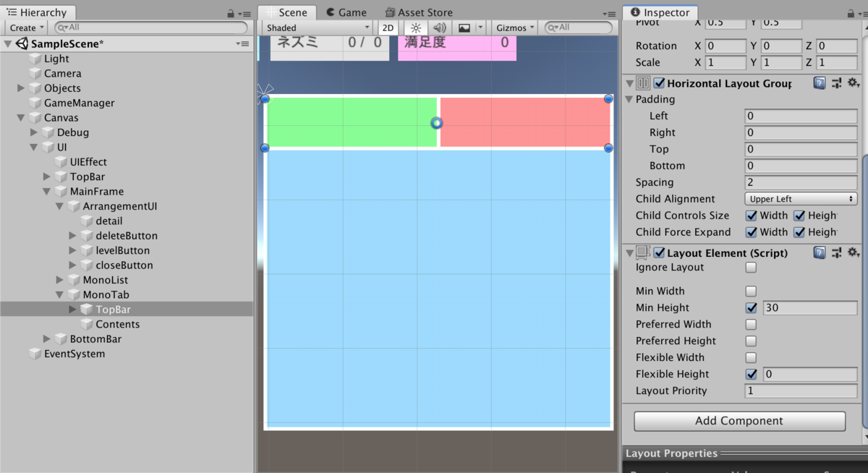Image resolution: width=868 pixels, height=473 pixels.
Task: Expand the Objects tree item
Action: coord(21,88)
